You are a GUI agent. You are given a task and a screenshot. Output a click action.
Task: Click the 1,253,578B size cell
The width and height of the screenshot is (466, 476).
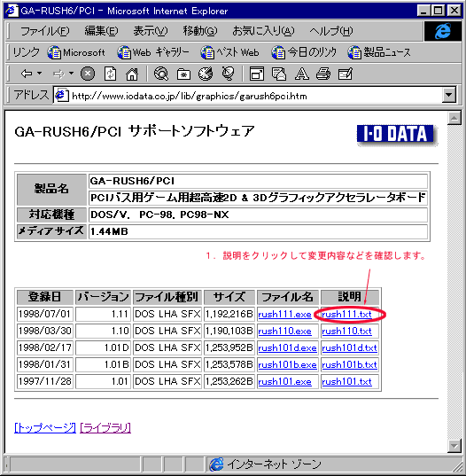coord(229,364)
